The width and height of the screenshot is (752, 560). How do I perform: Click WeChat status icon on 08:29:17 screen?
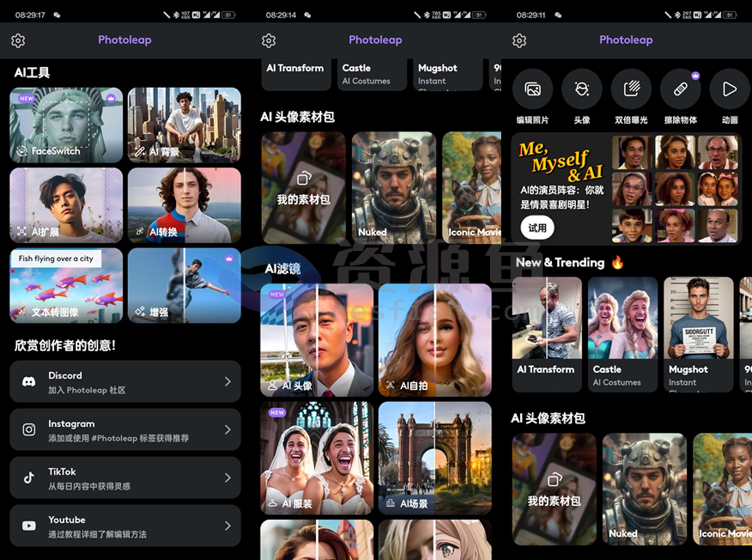(x=57, y=15)
